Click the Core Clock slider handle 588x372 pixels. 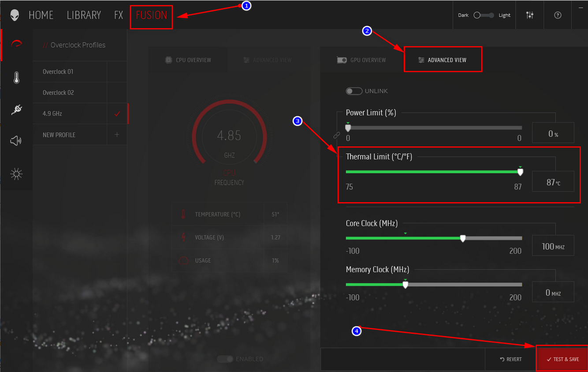point(463,238)
